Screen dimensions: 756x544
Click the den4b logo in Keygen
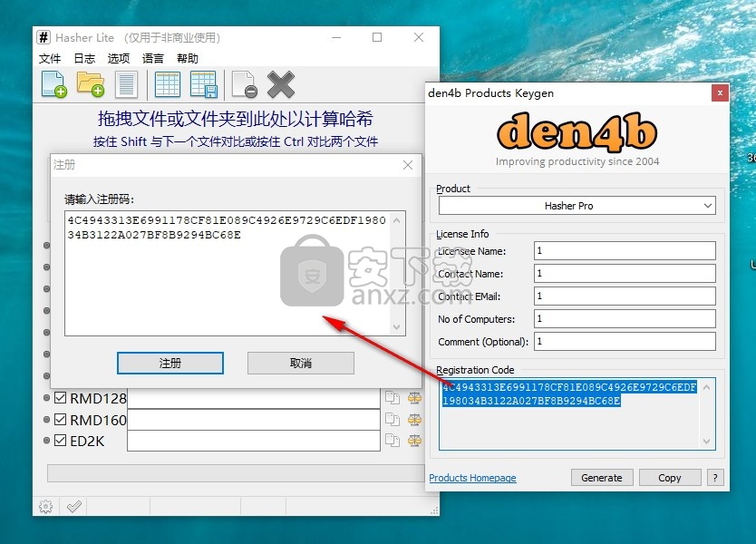pyautogui.click(x=577, y=131)
